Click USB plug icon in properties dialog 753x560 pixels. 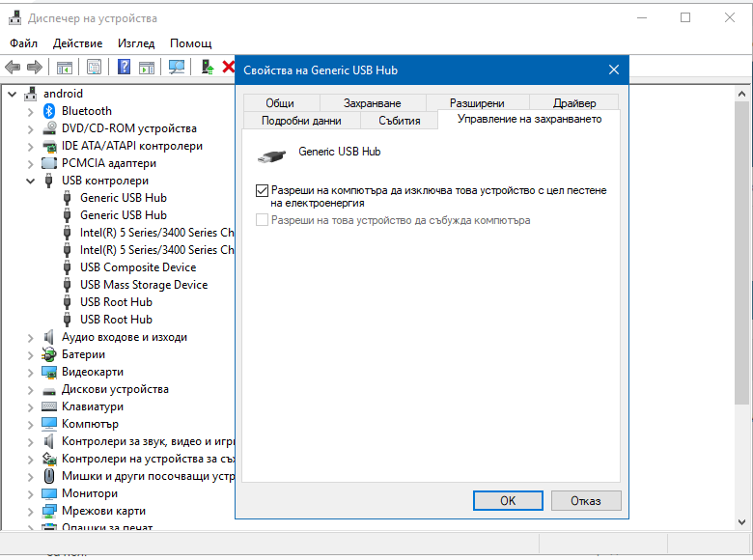coord(271,155)
